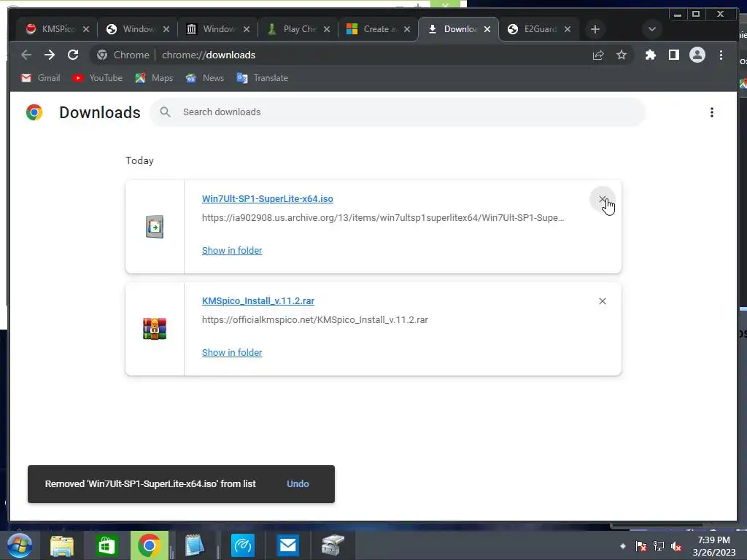747x560 pixels.
Task: Open the YouTube bookmark
Action: coord(98,78)
